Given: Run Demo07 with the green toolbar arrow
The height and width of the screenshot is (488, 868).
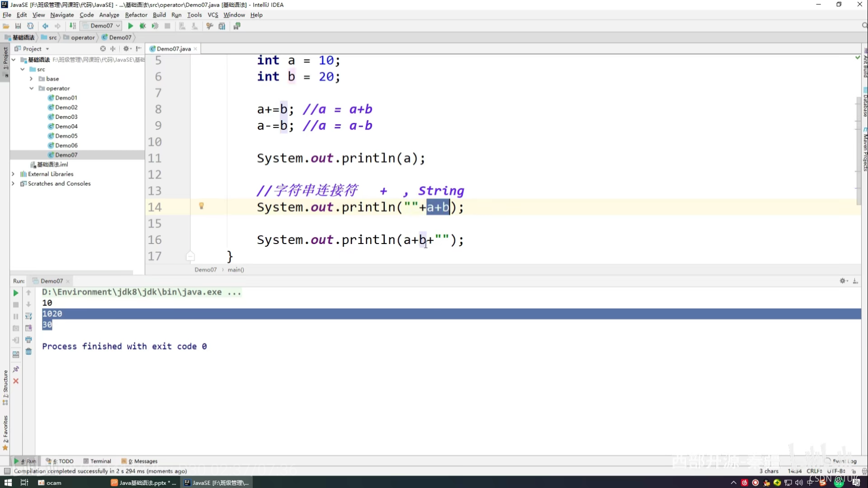Looking at the screenshot, I should pos(131,26).
